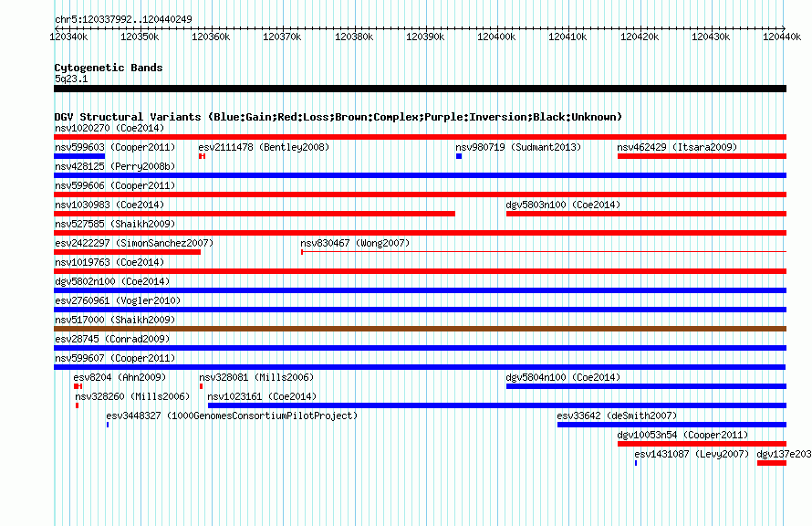
Task: Open nsv980719 (Sudmant2013) label
Action: coord(518,147)
